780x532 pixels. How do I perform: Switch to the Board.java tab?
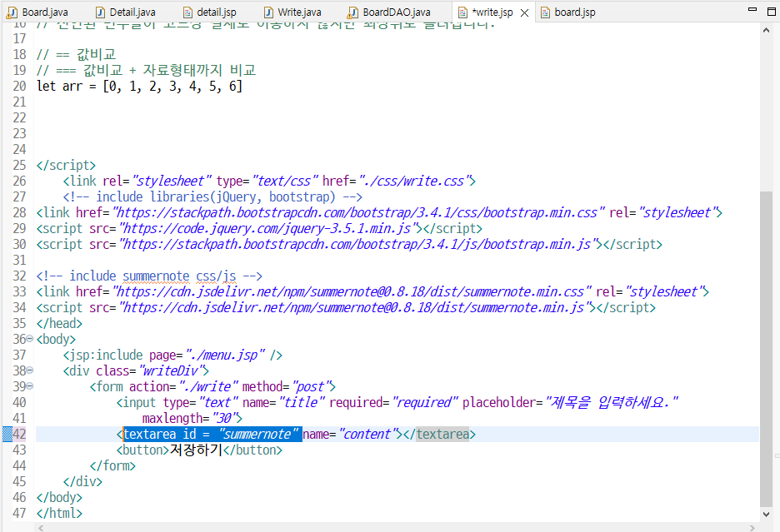45,12
